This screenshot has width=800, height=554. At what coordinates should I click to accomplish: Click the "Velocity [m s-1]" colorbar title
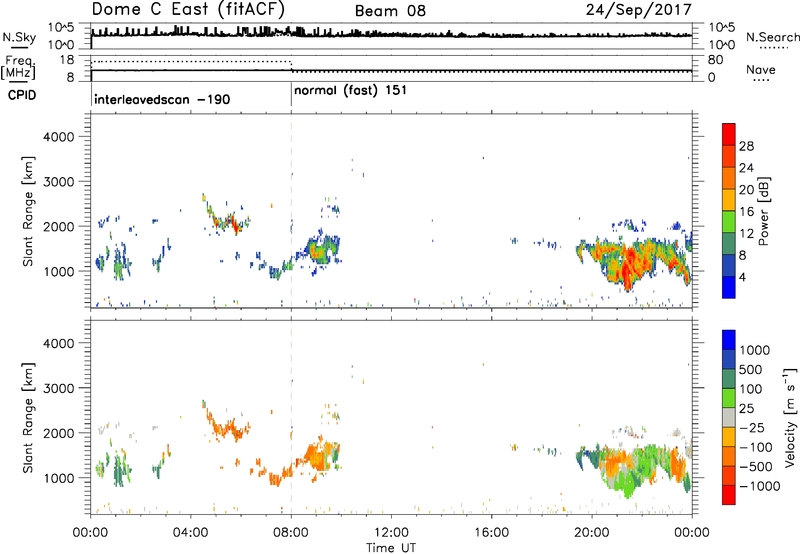[x=790, y=417]
